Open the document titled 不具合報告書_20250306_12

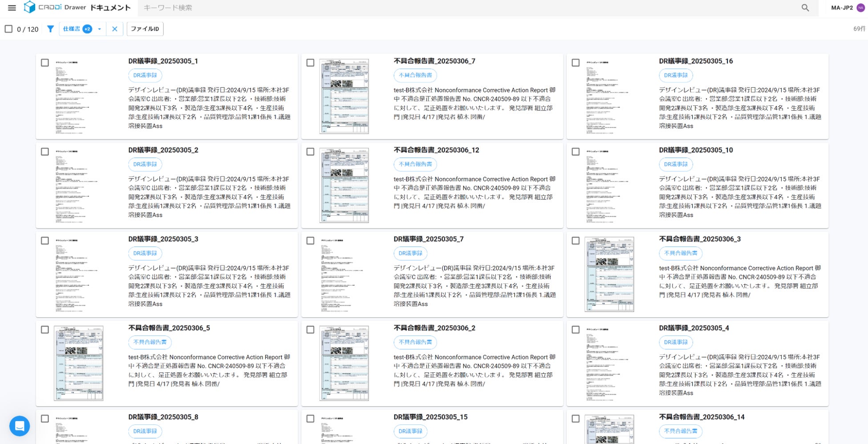(x=436, y=150)
